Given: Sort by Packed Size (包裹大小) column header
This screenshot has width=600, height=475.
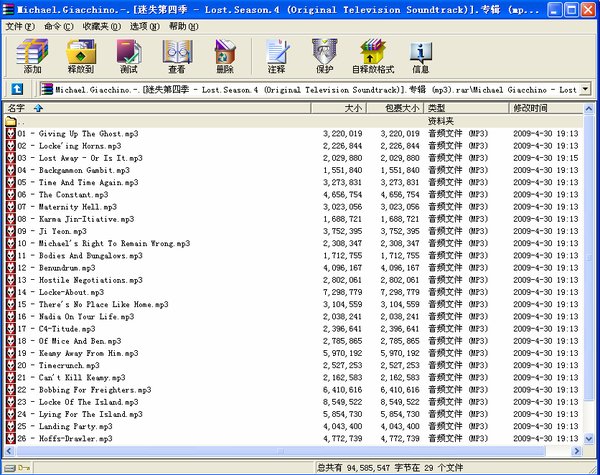Looking at the screenshot, I should pos(396,108).
